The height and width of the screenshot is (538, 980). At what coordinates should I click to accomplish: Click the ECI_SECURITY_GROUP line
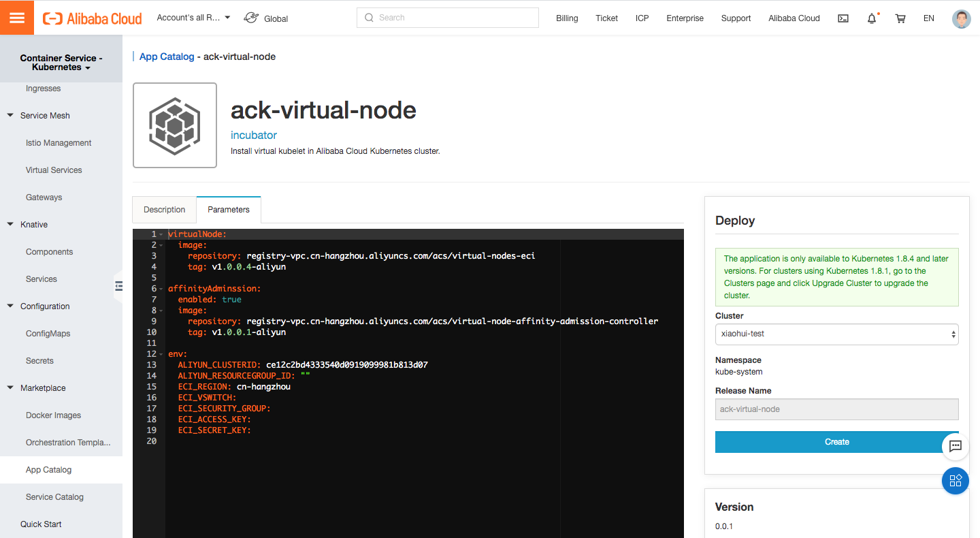225,409
